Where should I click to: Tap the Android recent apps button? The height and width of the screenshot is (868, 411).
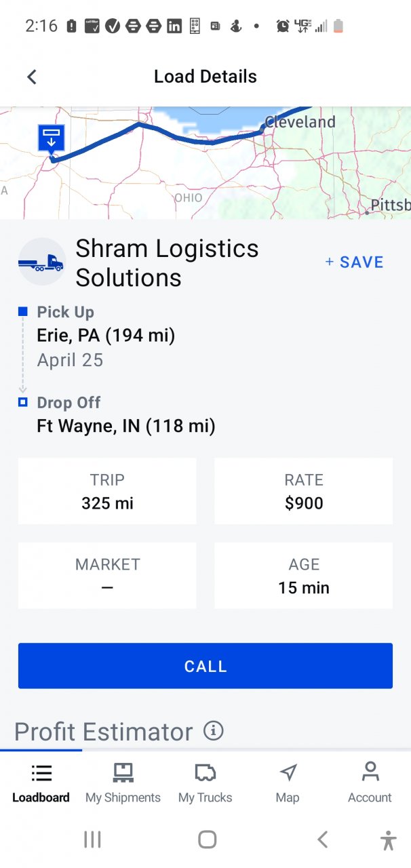92,840
